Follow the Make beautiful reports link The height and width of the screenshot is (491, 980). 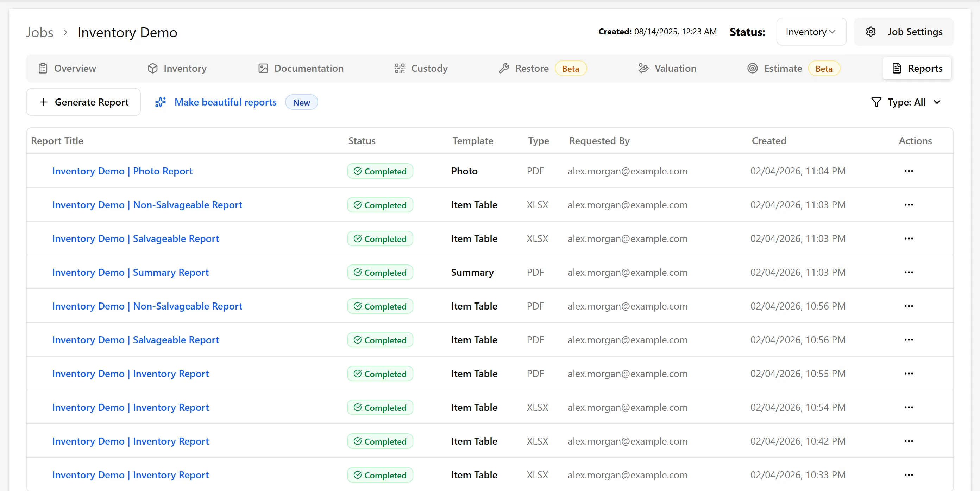[226, 102]
